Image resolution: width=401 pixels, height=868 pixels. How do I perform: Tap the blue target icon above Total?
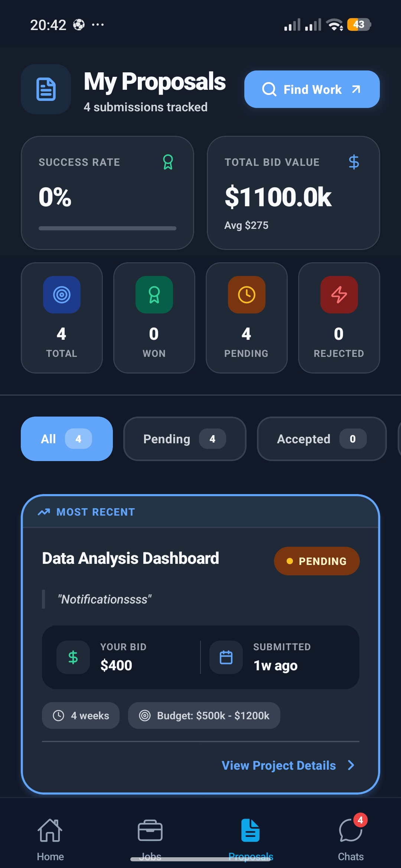point(62,295)
